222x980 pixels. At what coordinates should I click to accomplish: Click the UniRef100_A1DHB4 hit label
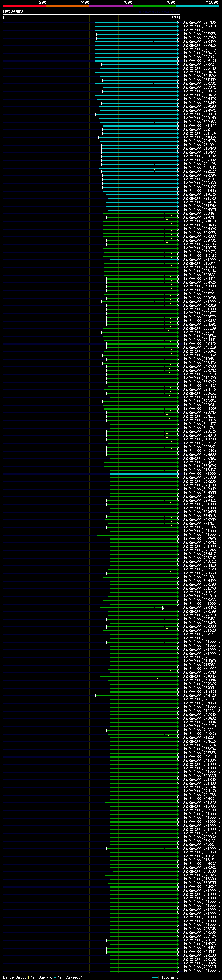coord(199,359)
